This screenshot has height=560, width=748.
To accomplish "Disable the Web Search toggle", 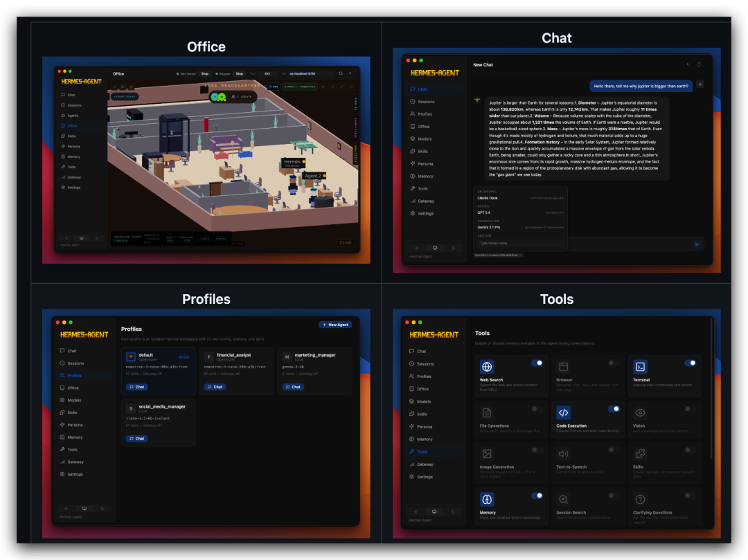I will 537,363.
